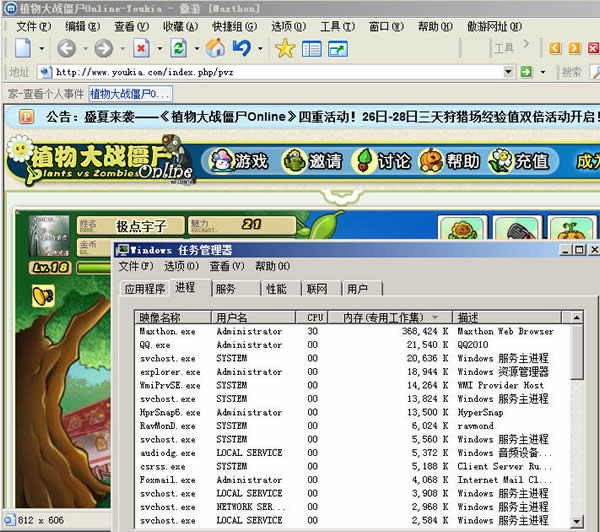Image resolution: width=600 pixels, height=532 pixels.
Task: Click the orange previous tab arrow icon
Action: click(555, 48)
